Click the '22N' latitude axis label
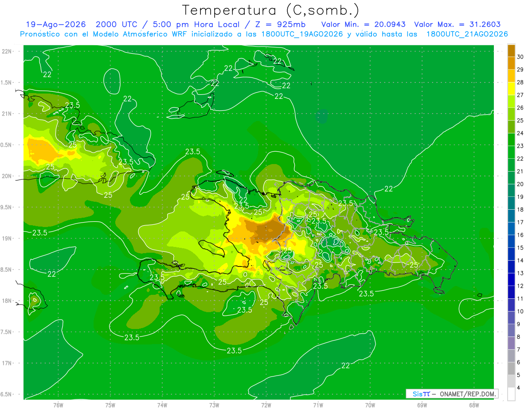Screen dimensions: 532x411 [8, 51]
